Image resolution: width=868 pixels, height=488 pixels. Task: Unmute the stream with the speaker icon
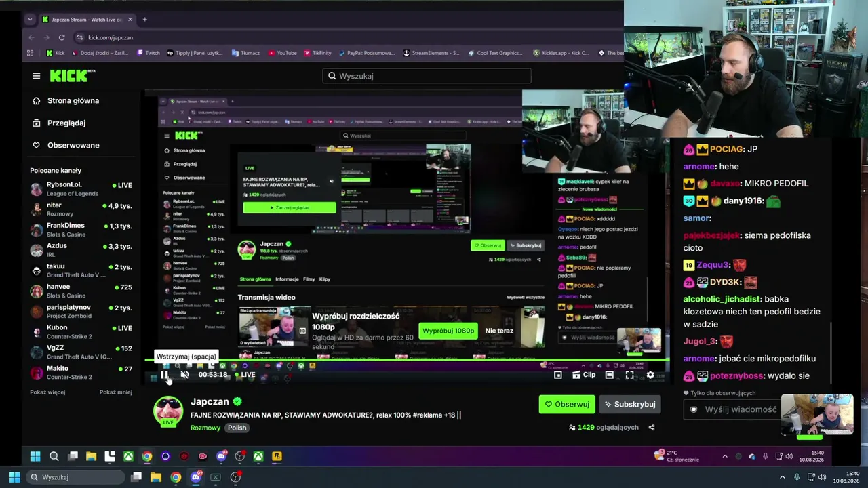184,375
